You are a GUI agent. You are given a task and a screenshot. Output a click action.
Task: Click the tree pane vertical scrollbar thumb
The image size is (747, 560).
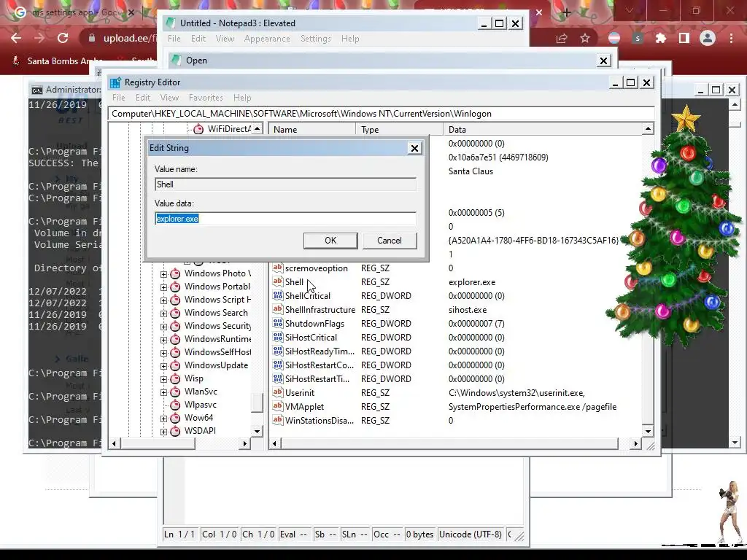258,402
